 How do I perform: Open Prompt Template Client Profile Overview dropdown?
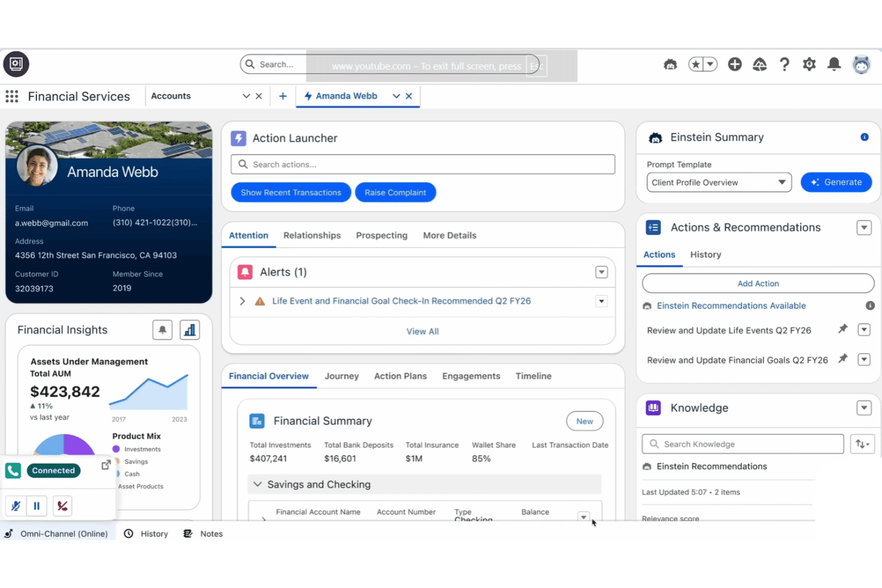(719, 182)
